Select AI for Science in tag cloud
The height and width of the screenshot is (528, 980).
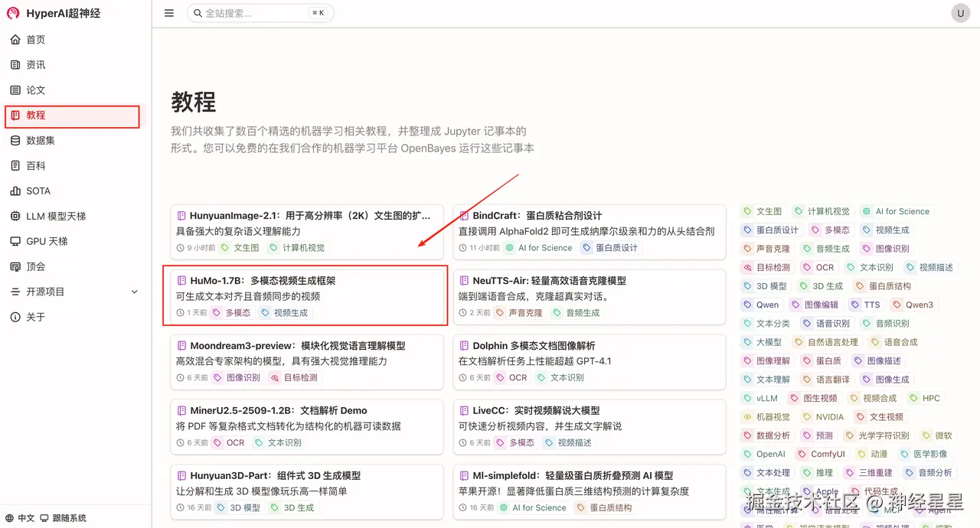pyautogui.click(x=895, y=212)
